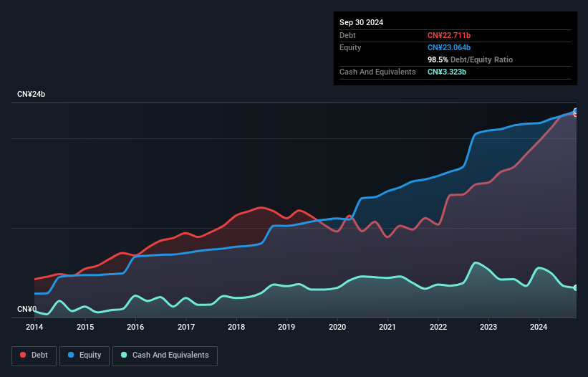Click the 2020 x-axis label

click(337, 327)
